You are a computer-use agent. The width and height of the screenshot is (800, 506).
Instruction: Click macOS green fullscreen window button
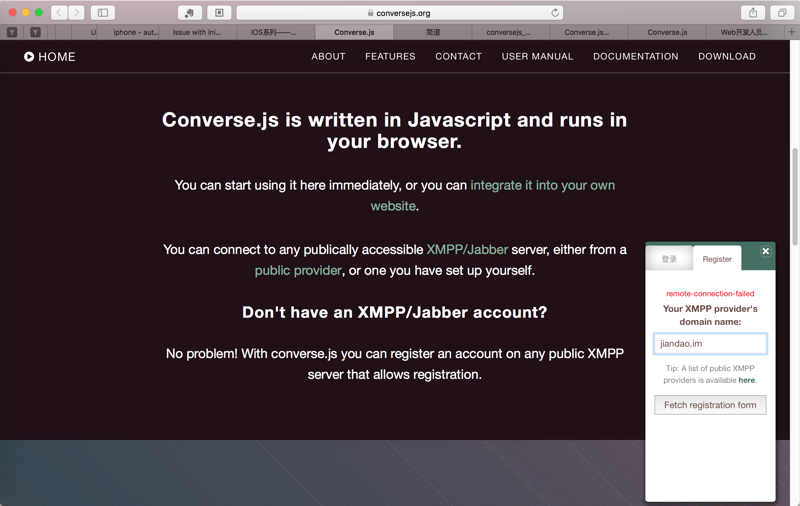click(x=39, y=12)
